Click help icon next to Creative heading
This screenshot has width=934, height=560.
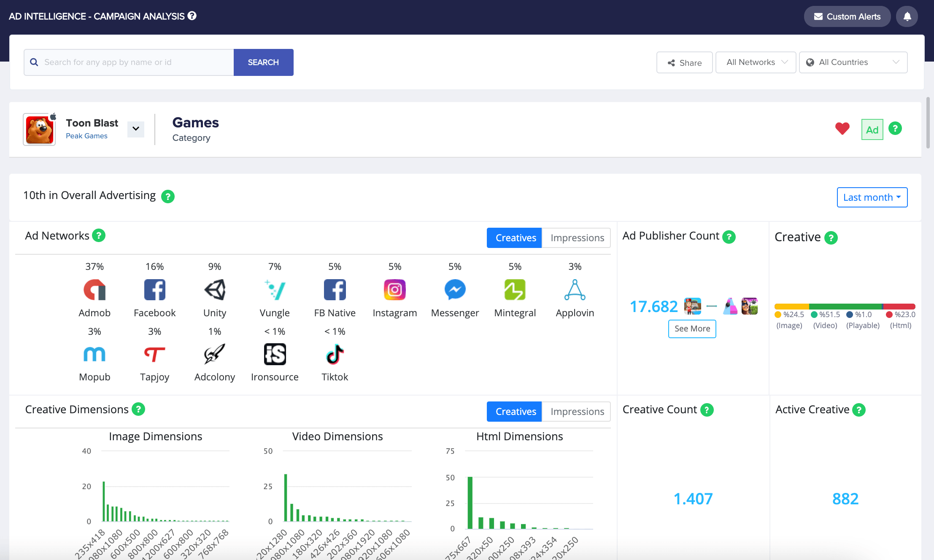[x=831, y=238]
